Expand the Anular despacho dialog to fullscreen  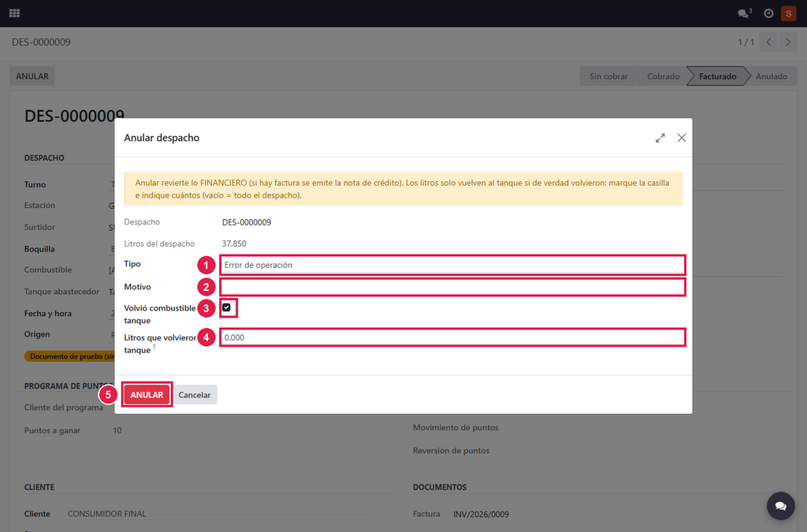coord(660,138)
